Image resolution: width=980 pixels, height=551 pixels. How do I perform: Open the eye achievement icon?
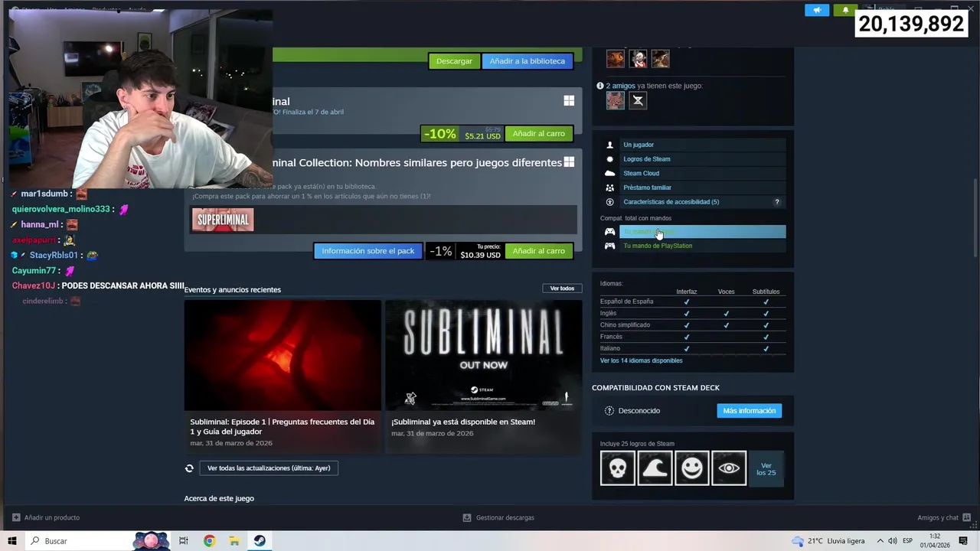click(x=729, y=468)
